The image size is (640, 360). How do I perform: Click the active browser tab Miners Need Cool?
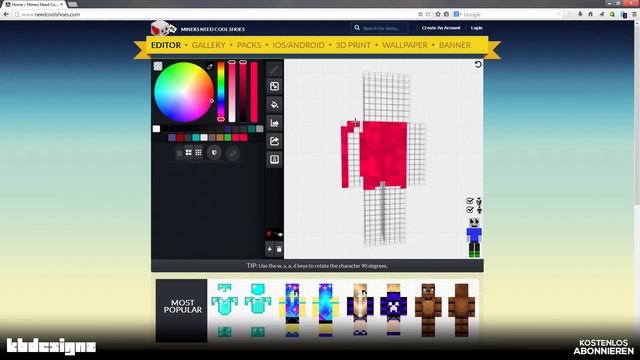coord(35,4)
